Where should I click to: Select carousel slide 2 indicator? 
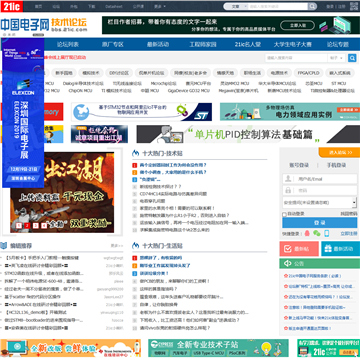pyautogui.click(x=27, y=226)
